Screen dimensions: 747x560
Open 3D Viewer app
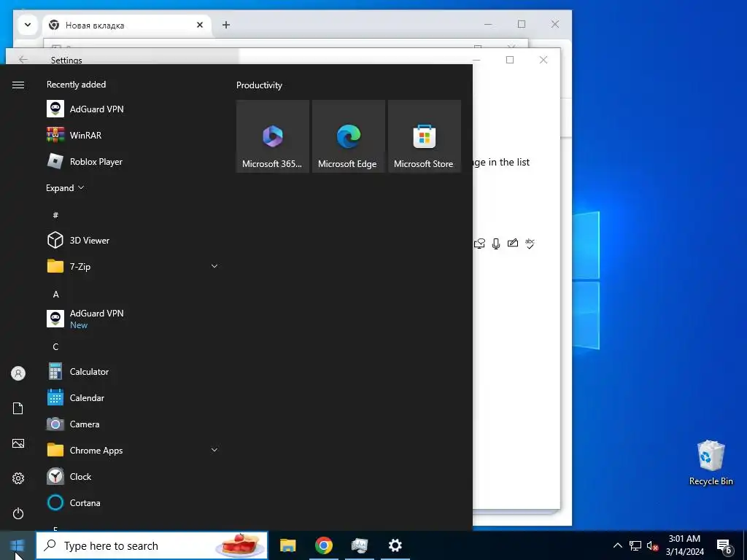coord(133,240)
